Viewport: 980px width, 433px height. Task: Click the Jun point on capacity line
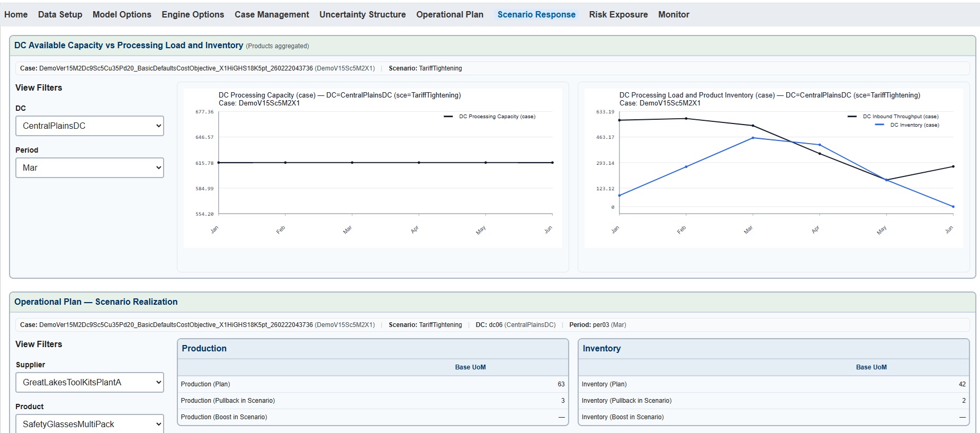coord(552,163)
